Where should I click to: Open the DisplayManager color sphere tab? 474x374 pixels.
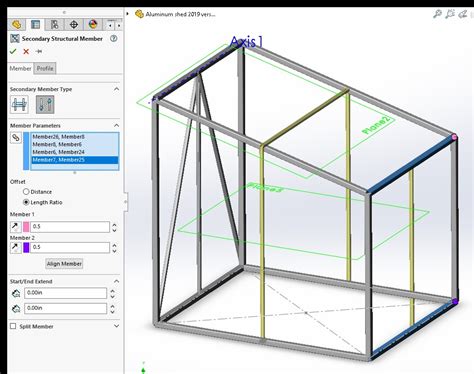tap(93, 24)
